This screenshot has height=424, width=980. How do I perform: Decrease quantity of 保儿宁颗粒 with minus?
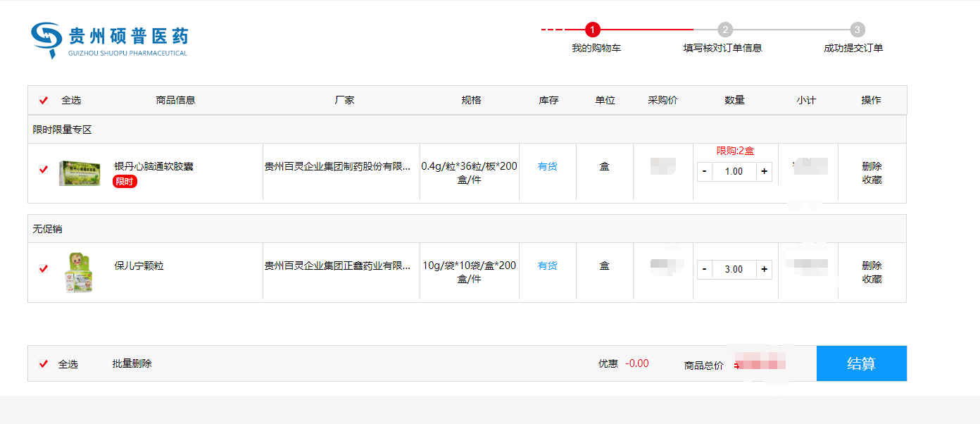(x=705, y=269)
